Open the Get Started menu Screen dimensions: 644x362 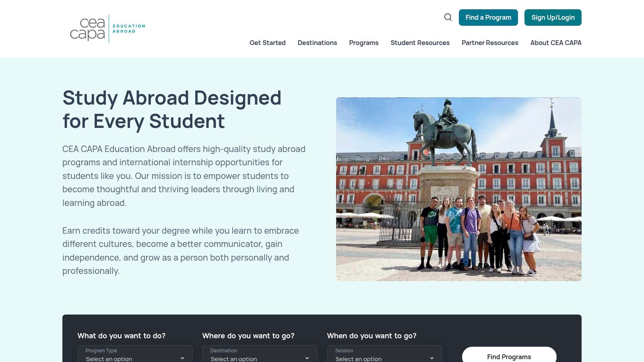(x=267, y=43)
